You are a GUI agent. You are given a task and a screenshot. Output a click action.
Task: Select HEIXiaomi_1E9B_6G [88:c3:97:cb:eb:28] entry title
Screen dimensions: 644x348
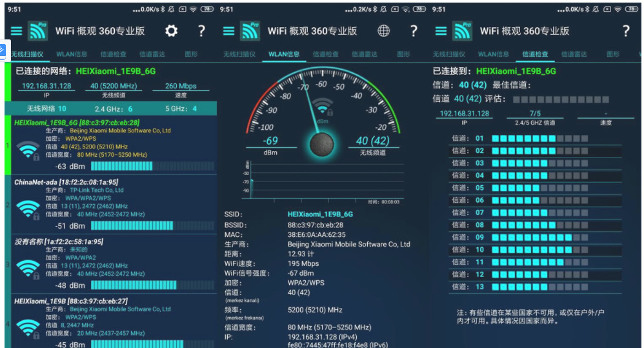click(x=77, y=123)
